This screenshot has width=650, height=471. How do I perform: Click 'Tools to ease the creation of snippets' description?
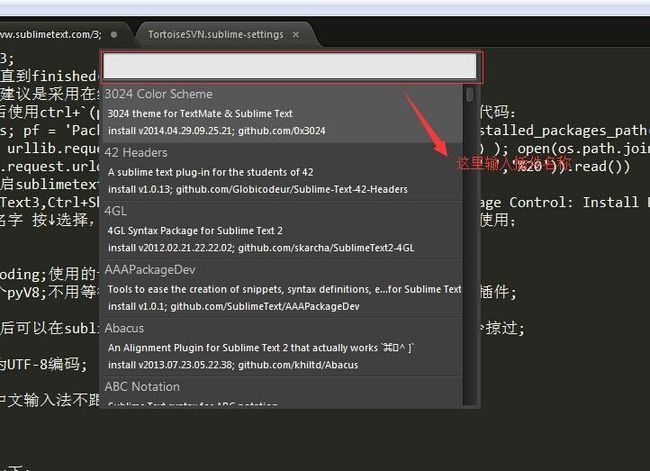point(284,289)
